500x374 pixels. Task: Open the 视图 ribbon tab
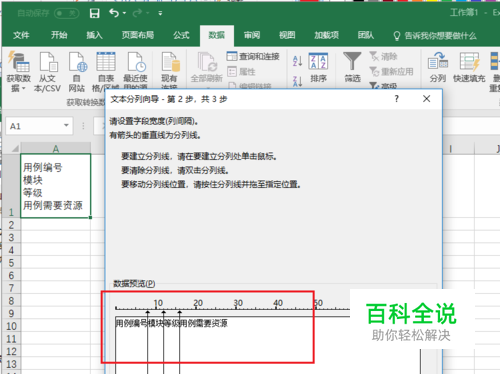tap(287, 35)
